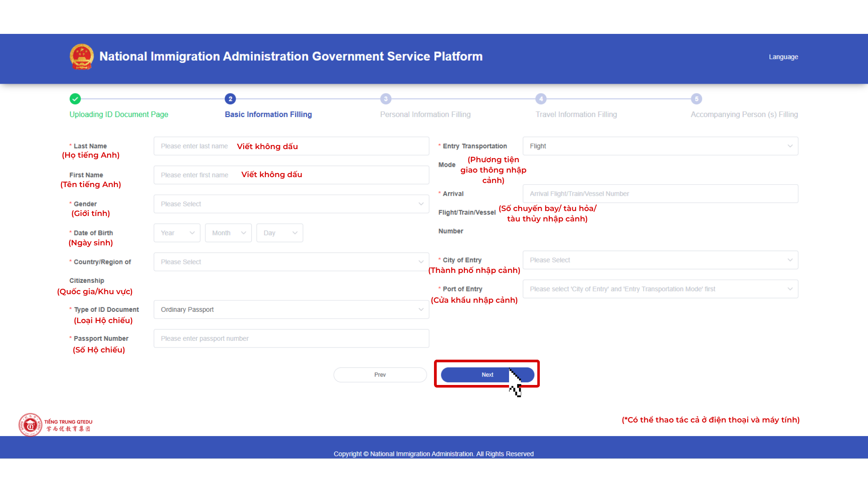Viewport: 868px width, 488px height.
Task: Focus the Passport Number input field
Action: pyautogui.click(x=291, y=338)
